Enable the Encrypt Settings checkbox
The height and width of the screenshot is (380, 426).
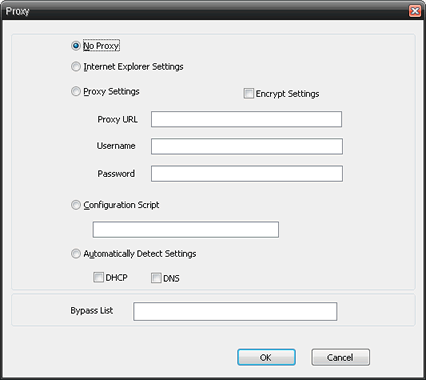(x=249, y=93)
